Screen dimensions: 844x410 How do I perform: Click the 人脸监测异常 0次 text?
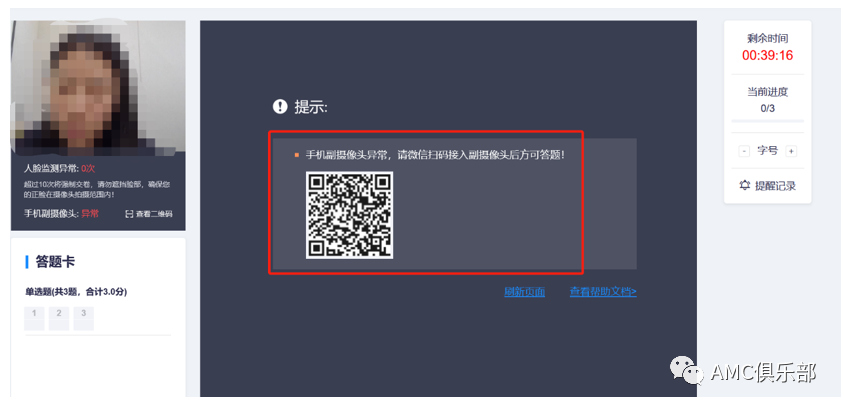point(59,168)
